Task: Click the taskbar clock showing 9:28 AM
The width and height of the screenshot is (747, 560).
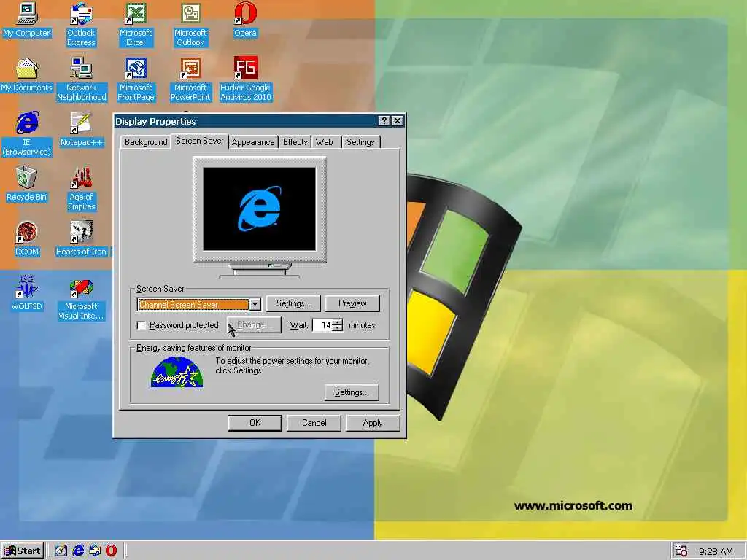Action: [x=716, y=551]
